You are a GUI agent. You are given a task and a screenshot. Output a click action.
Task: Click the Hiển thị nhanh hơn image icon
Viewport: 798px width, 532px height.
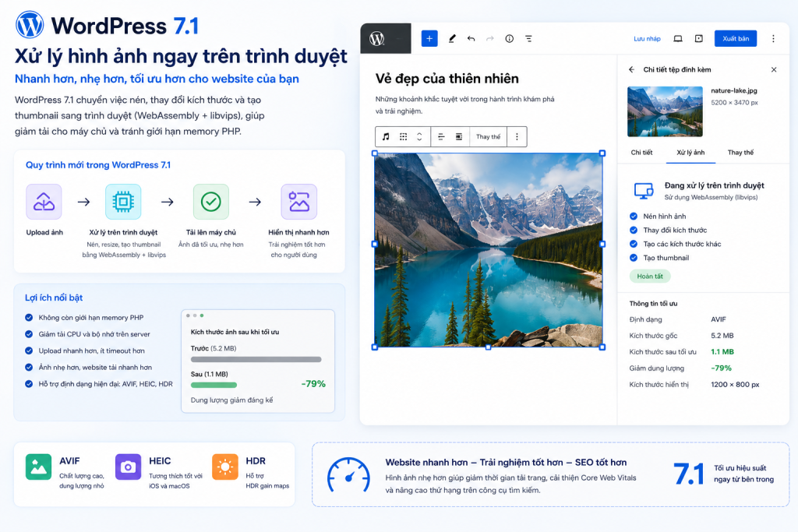298,202
